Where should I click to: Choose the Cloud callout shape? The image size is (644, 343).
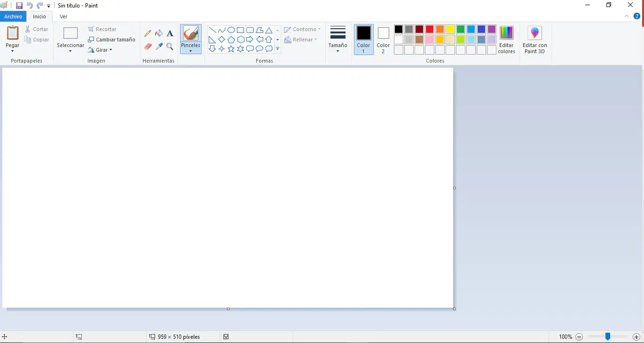pos(269,49)
